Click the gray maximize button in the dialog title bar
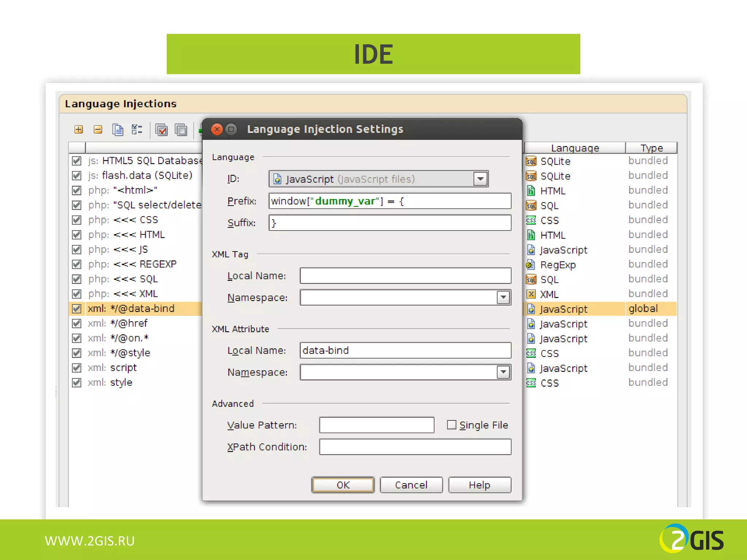Screen dimensions: 747x560 231,129
